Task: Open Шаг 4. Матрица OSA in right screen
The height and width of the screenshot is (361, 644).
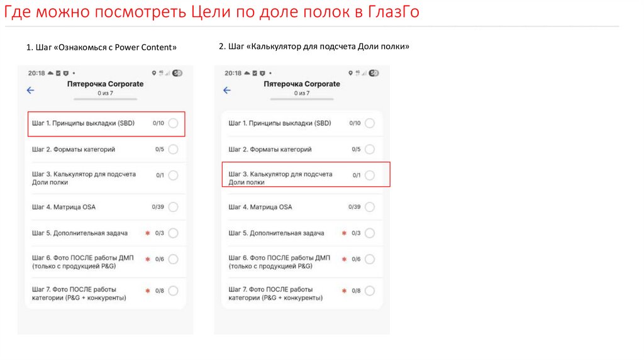Action: [302, 206]
